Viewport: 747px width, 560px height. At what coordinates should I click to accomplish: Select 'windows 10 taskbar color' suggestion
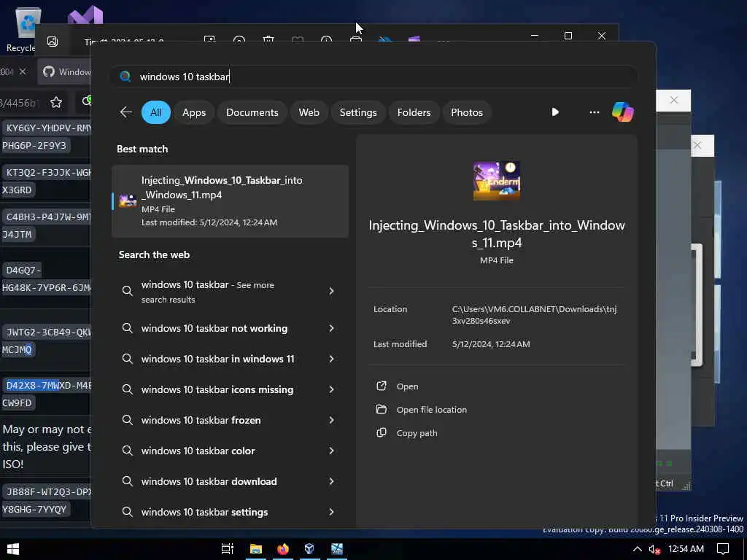click(198, 451)
